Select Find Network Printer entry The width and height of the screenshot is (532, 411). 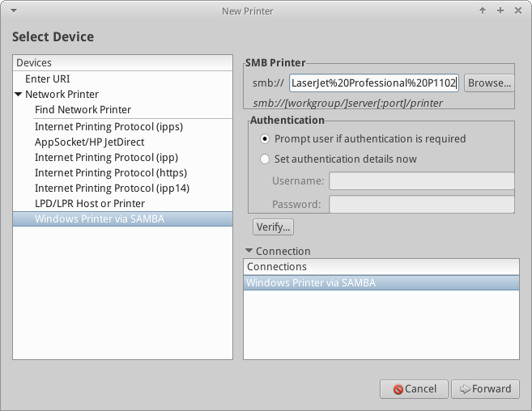click(x=83, y=110)
